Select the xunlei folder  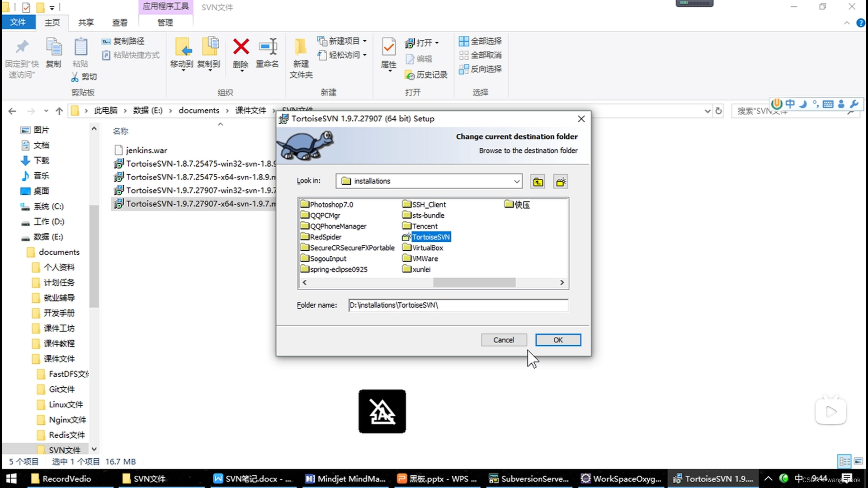pos(416,269)
